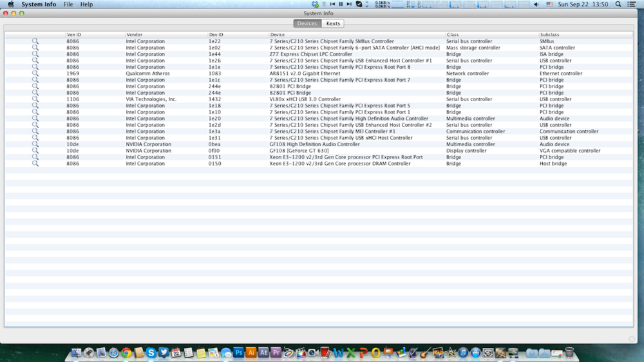644x362 pixels.
Task: Select the Devices tab
Action: (307, 24)
